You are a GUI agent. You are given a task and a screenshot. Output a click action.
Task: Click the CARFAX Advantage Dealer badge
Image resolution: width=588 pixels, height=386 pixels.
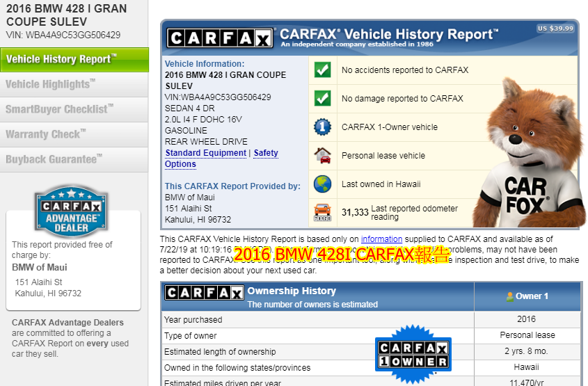click(71, 211)
